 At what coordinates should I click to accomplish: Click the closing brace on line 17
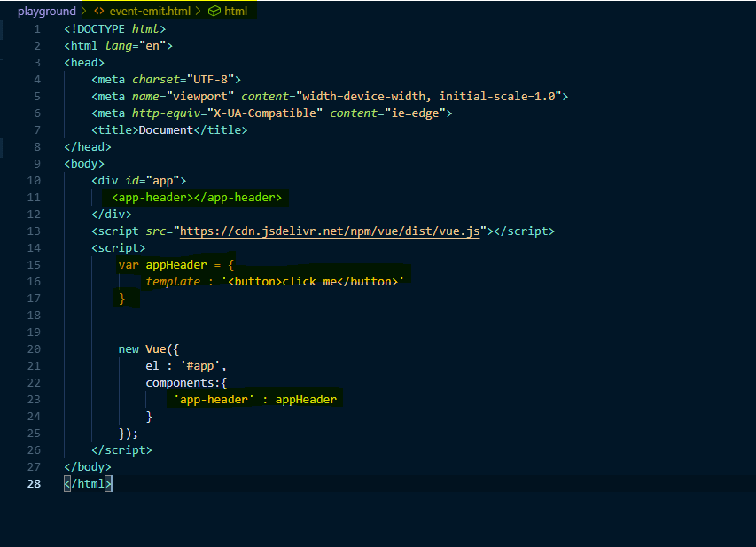click(121, 299)
